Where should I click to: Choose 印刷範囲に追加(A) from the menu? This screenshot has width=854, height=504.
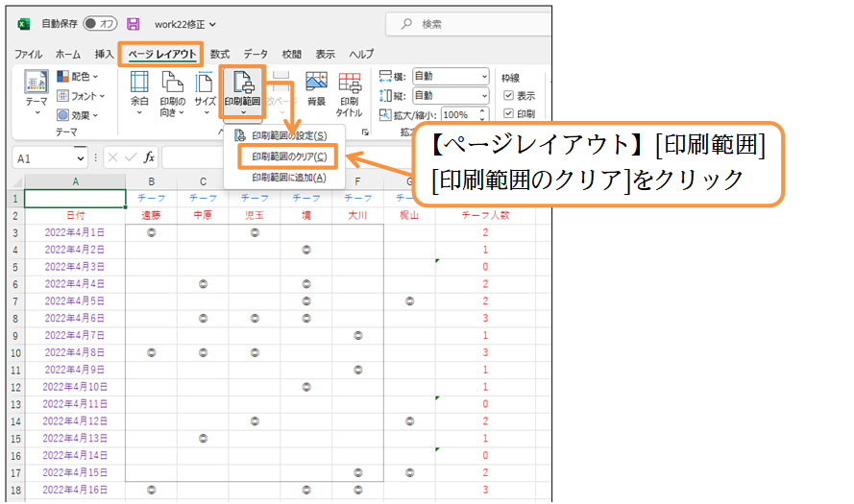coord(289,178)
